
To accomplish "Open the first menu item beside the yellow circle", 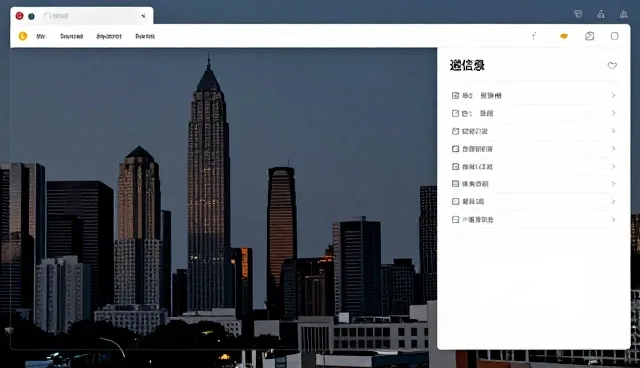I will coord(41,36).
